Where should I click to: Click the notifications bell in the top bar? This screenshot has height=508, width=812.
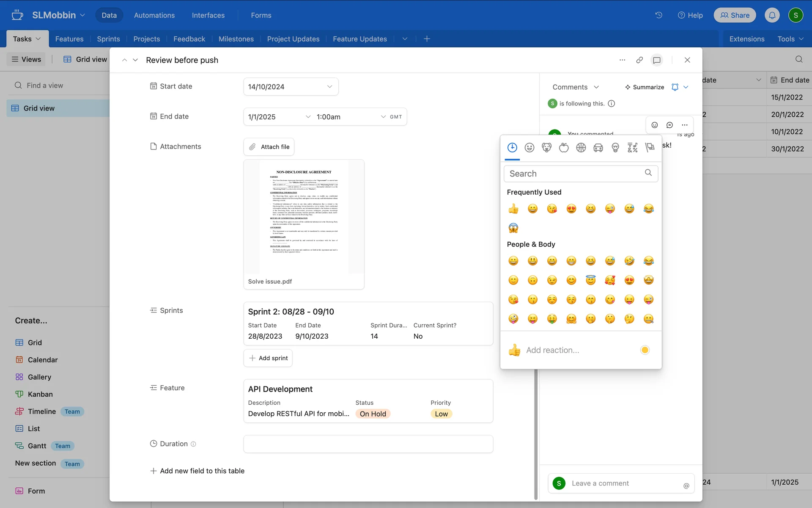tap(772, 15)
